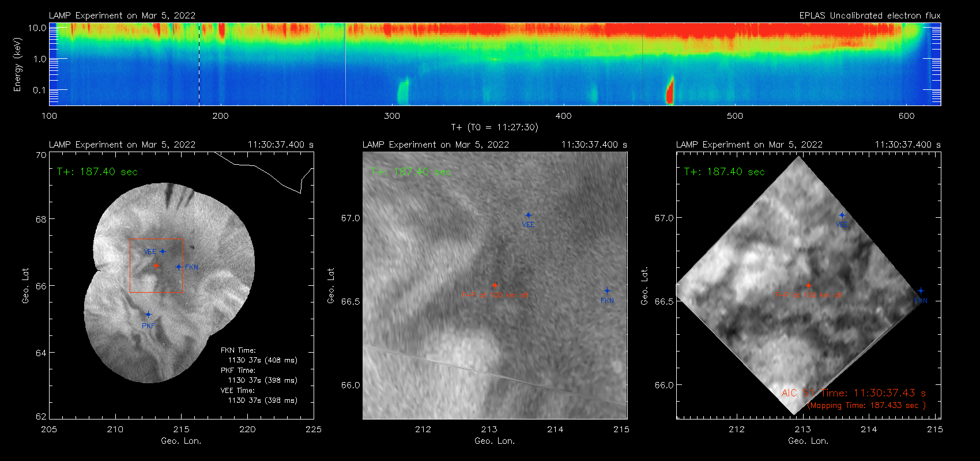The width and height of the screenshot is (980, 461).
Task: Click longitude tick '225' on left map
Action: [314, 429]
